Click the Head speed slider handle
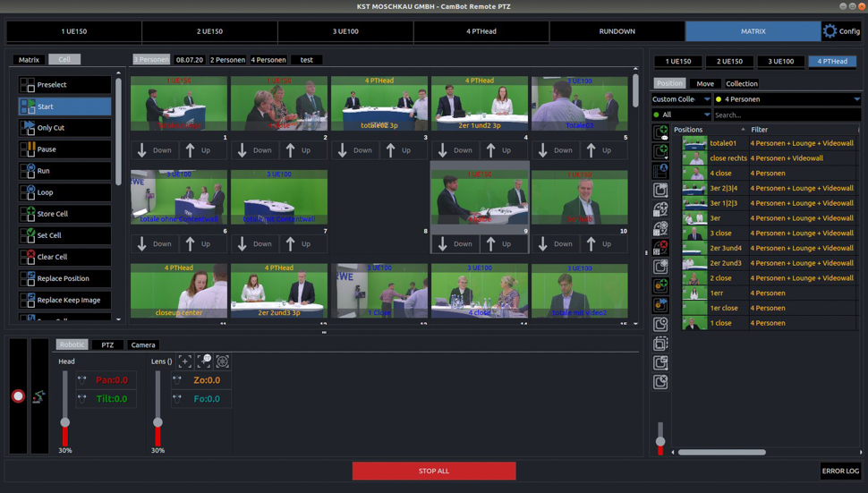Image resolution: width=868 pixels, height=493 pixels. [65, 422]
